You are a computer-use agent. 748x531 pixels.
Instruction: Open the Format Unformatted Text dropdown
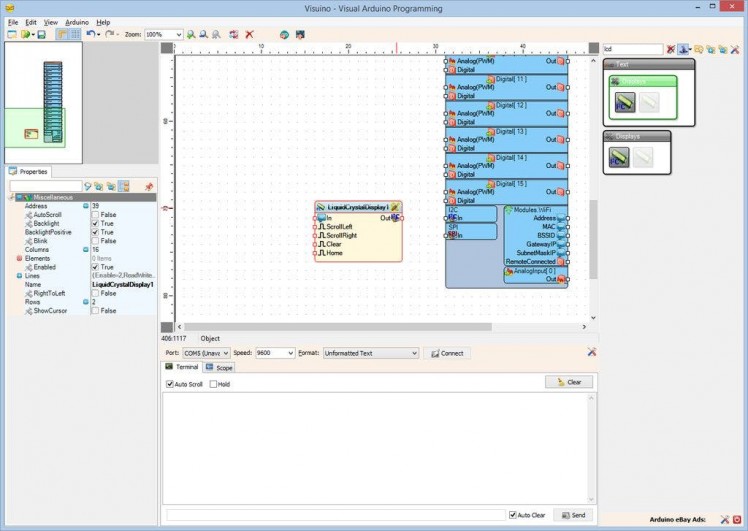click(413, 353)
